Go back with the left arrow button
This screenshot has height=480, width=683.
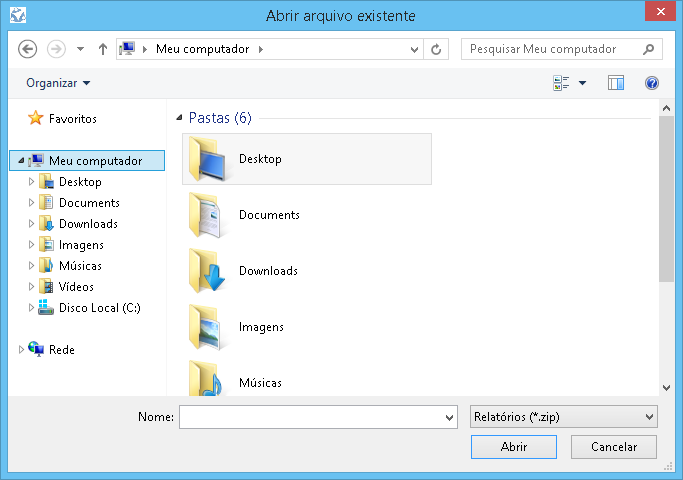point(27,49)
